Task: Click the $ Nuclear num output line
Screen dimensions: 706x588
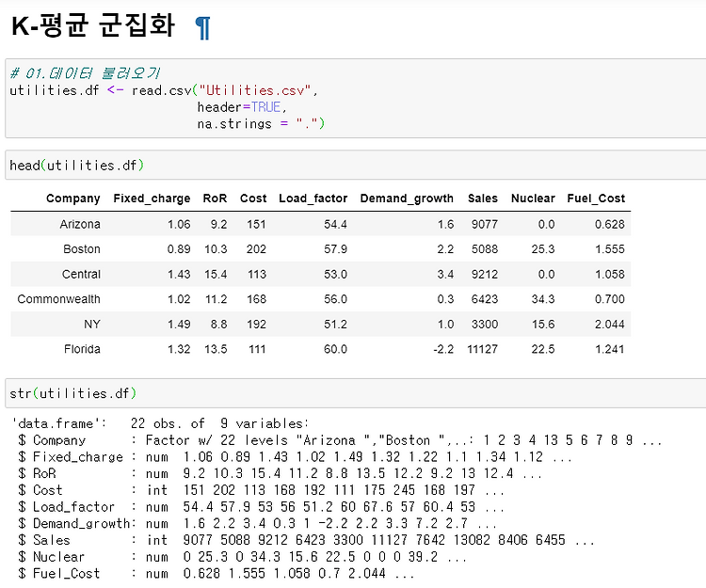Action: coord(242,557)
